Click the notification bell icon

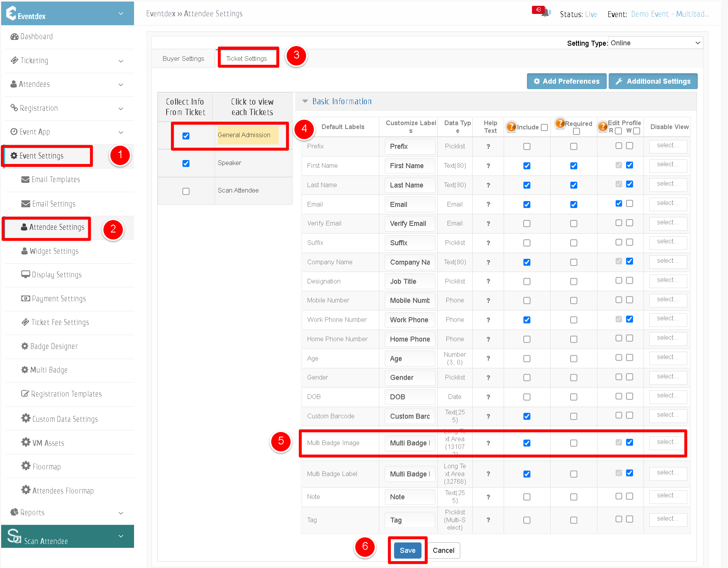(x=546, y=13)
